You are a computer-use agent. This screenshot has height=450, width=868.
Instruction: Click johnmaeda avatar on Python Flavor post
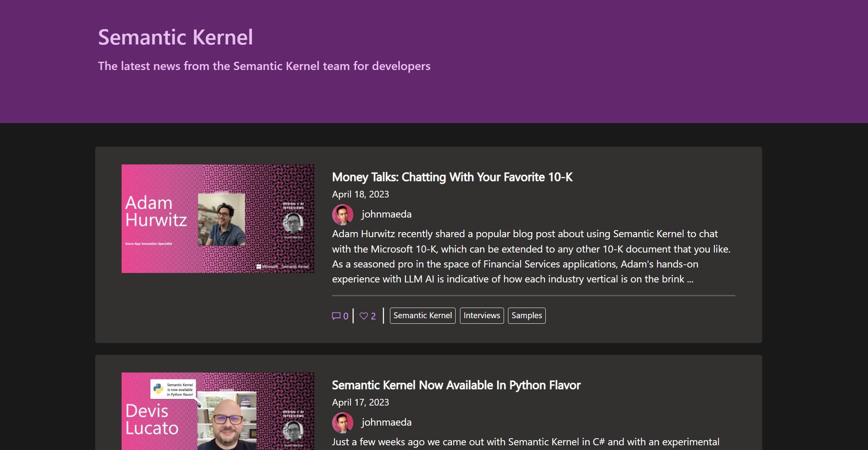point(342,422)
